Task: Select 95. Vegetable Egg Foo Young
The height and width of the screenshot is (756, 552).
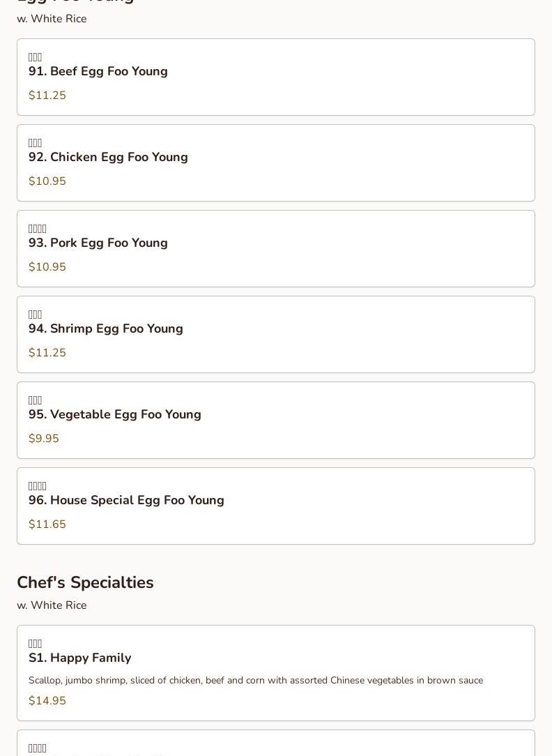Action: 115,414
